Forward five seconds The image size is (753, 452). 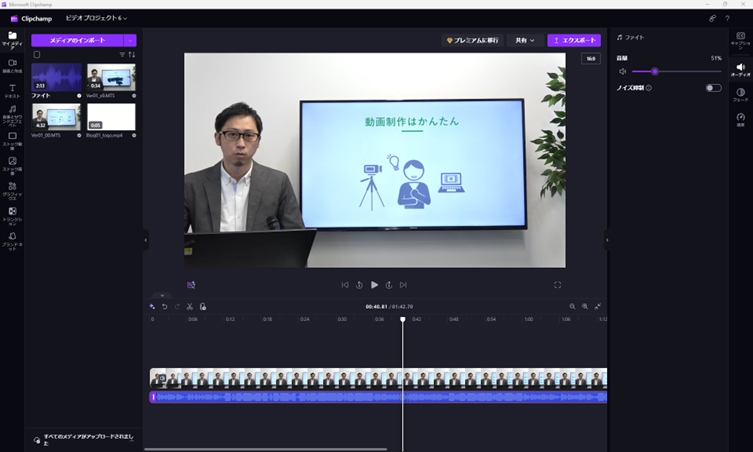389,285
